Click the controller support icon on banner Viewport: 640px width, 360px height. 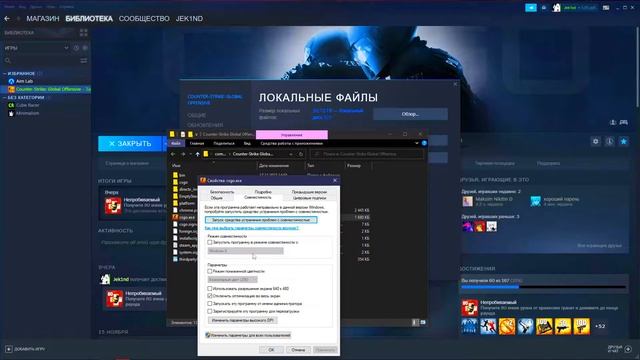[624, 122]
